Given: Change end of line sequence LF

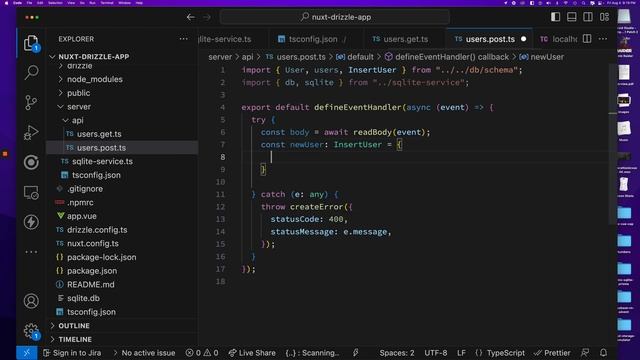Looking at the screenshot, I should click(461, 353).
